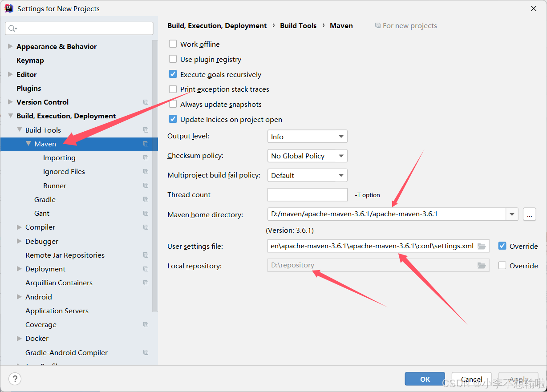The image size is (547, 392).
Task: Click the copy icon beside Gant
Action: coord(146,213)
